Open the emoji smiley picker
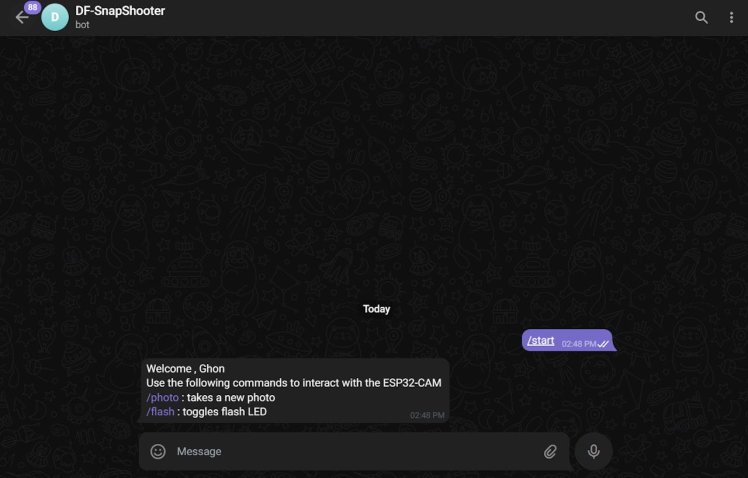The height and width of the screenshot is (478, 748). click(158, 451)
